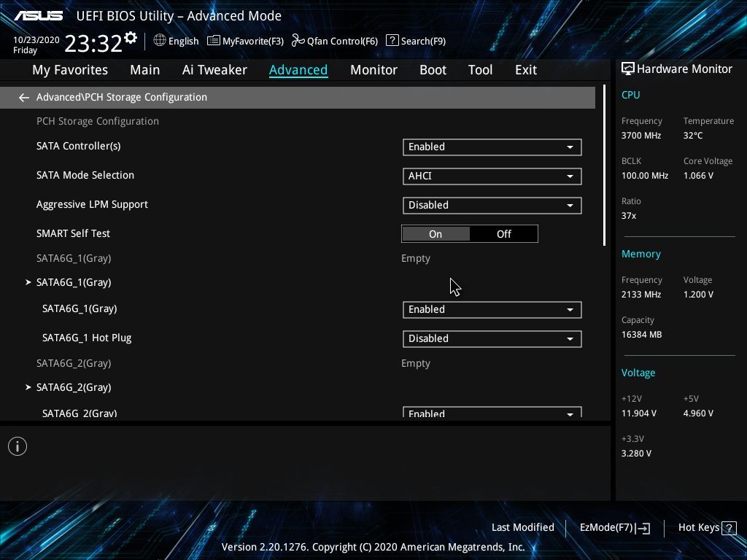Open the SATA6G_1 Hot Plug dropdown

[492, 338]
